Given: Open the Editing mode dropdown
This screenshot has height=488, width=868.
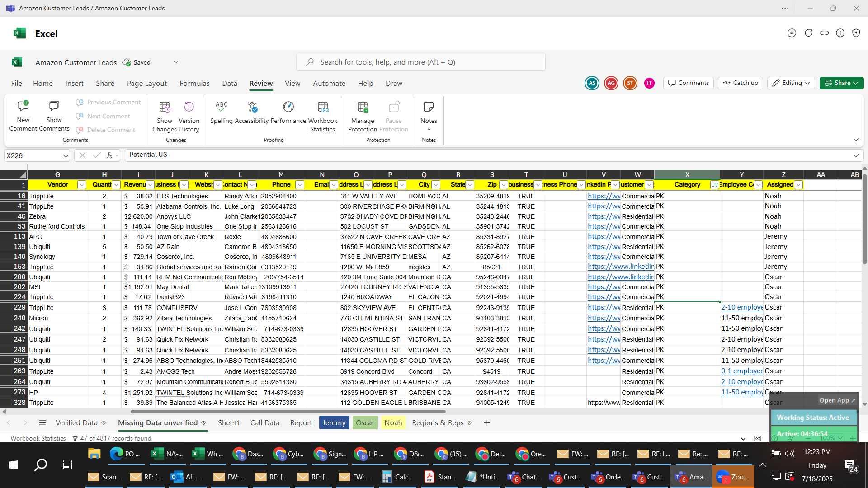Looking at the screenshot, I should pos(791,83).
